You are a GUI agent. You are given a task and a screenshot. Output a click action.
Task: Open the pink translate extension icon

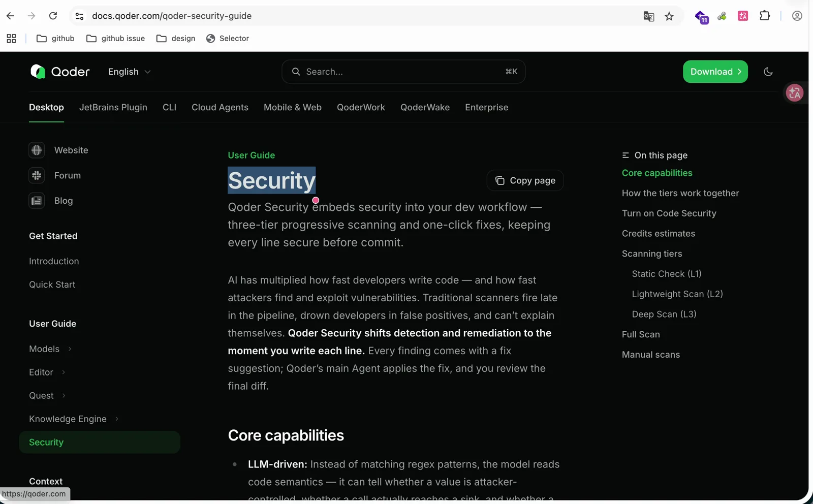[x=743, y=16]
